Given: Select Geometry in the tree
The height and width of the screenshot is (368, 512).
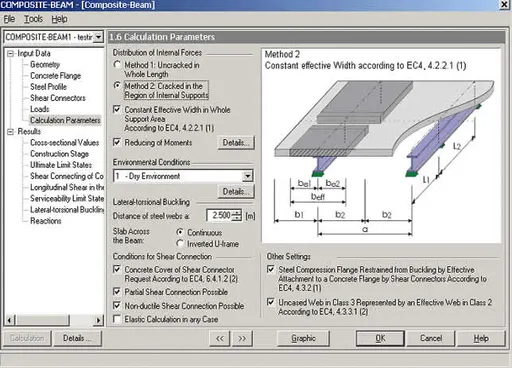Looking at the screenshot, I should (x=45, y=64).
